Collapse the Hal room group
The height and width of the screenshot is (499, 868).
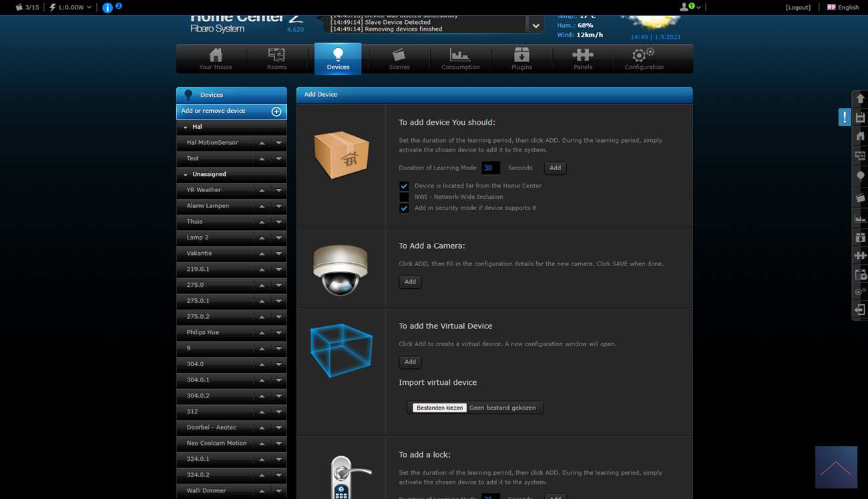186,127
